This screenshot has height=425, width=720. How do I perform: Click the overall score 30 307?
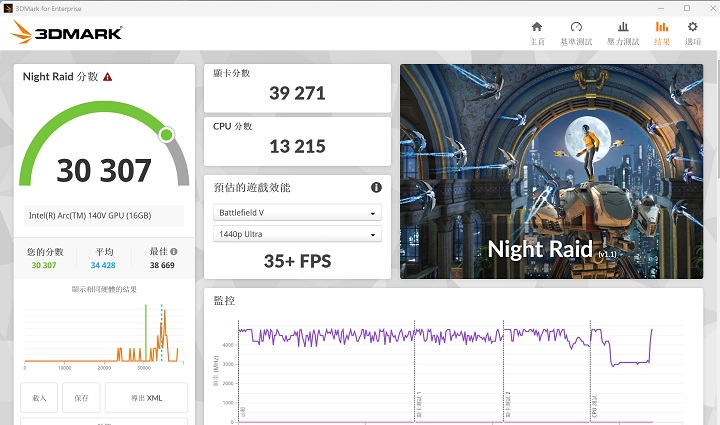104,170
